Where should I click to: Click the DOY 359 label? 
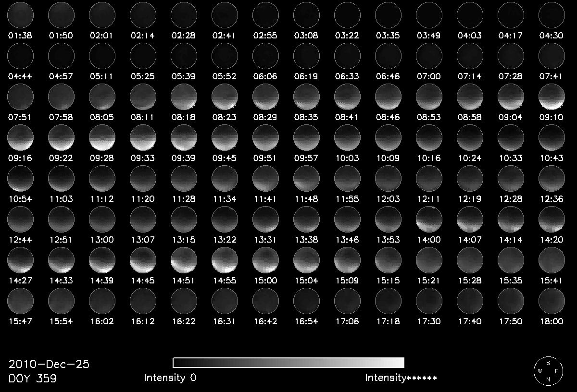tap(32, 379)
